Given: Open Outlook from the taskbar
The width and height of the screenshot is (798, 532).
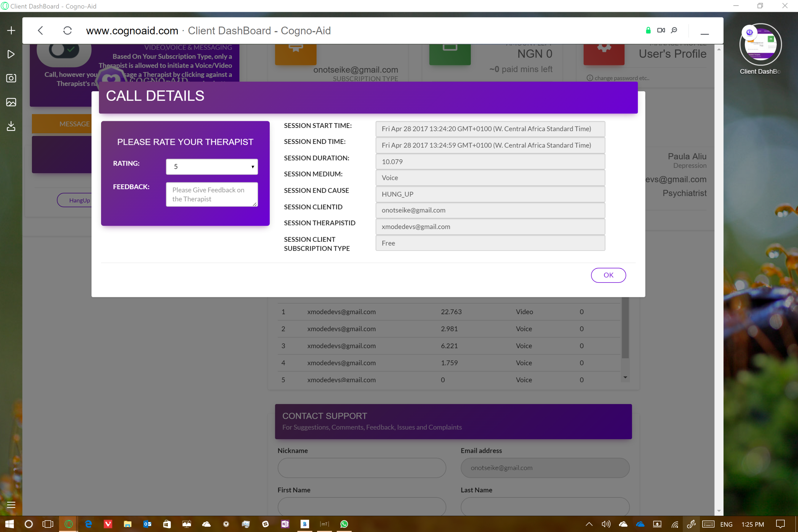Looking at the screenshot, I should pyautogui.click(x=147, y=524).
